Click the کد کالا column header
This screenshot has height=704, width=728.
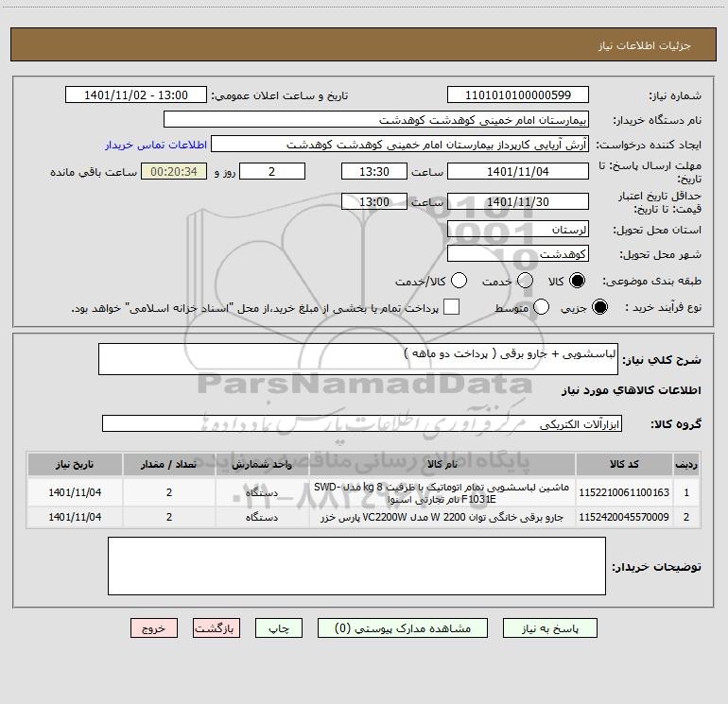(x=624, y=464)
